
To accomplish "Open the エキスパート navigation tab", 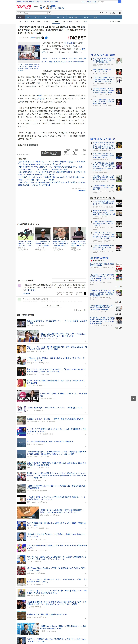I will click(48, 17).
